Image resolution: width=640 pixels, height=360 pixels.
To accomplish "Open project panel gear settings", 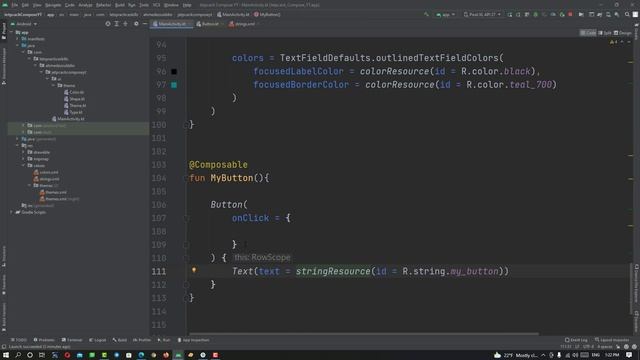I will (x=136, y=24).
